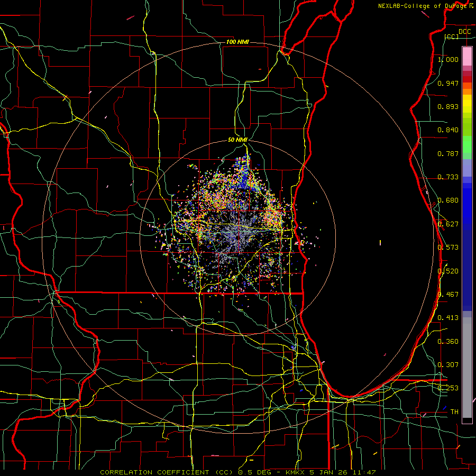Pick the lavender swatch on the color bar
The width and height of the screenshot is (476, 476).
[x=467, y=168]
